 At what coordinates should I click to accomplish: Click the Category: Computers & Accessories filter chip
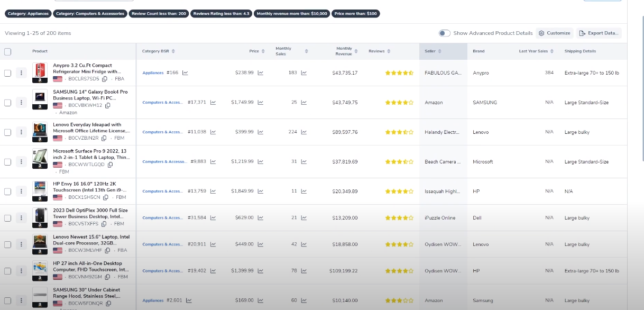coord(90,14)
